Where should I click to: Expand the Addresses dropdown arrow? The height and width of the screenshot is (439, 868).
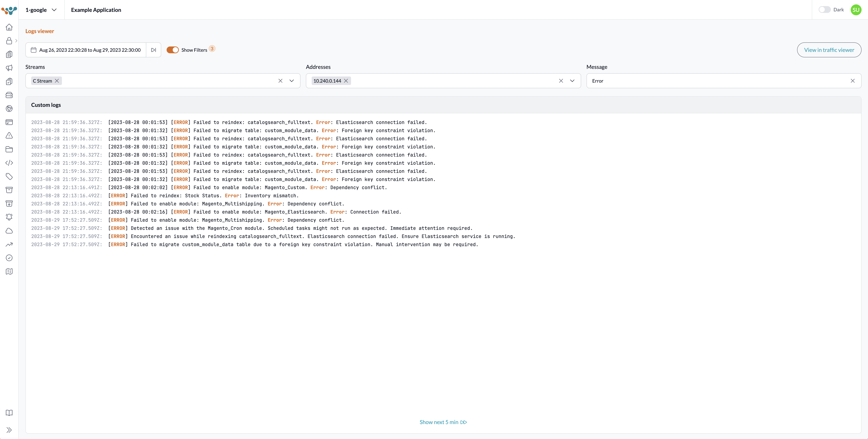572,81
